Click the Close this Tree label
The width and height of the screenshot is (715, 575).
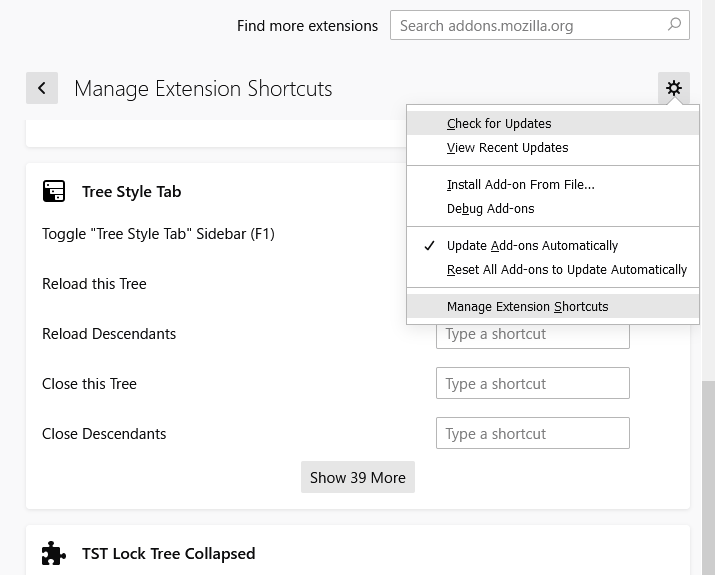point(89,384)
